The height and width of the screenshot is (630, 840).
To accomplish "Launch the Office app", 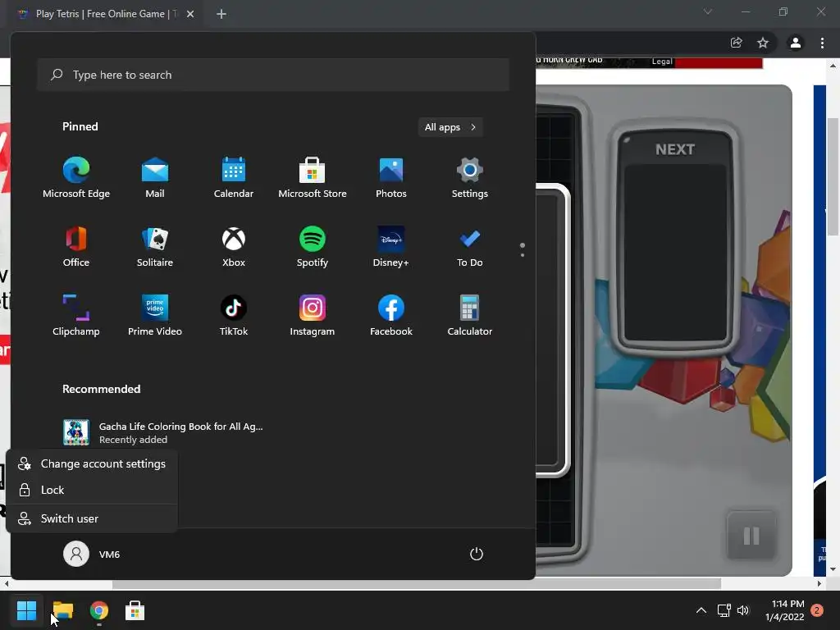I will coord(76,247).
